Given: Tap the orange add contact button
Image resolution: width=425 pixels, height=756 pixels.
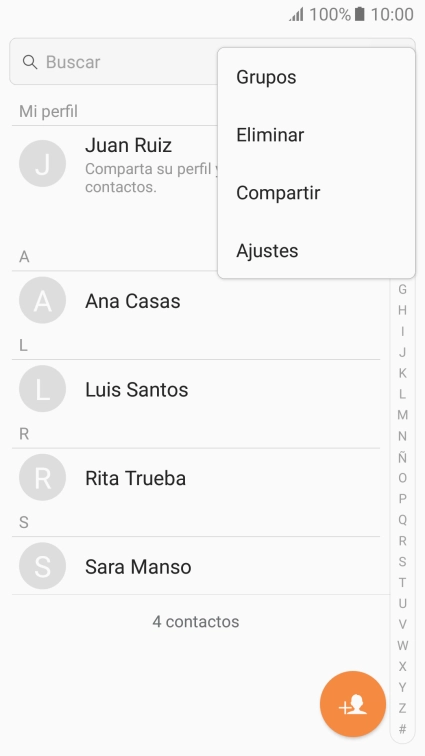Looking at the screenshot, I should (353, 704).
